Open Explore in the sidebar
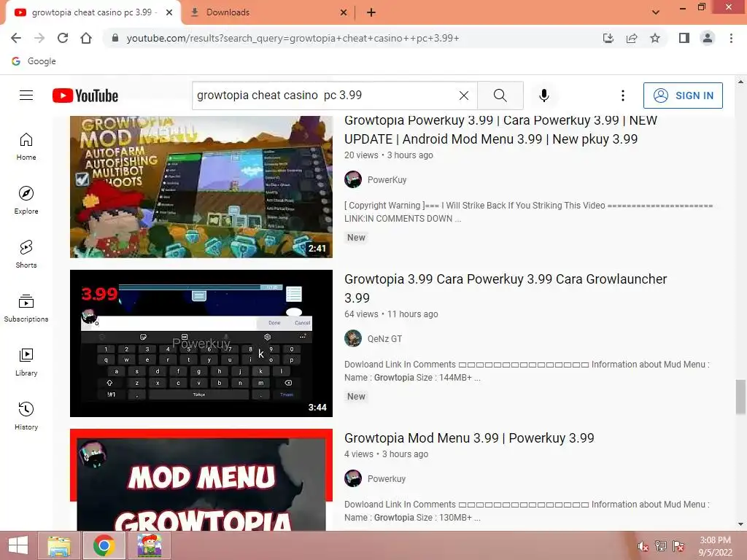 [26, 200]
